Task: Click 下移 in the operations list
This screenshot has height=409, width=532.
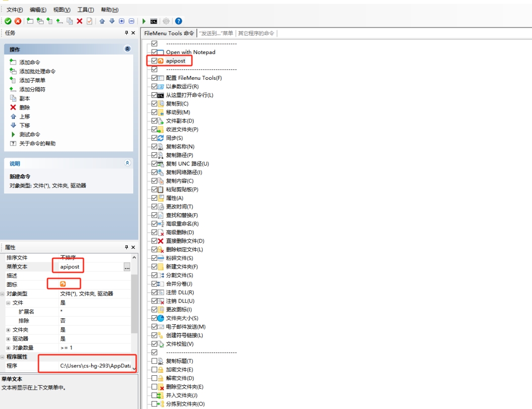Action: coord(24,125)
